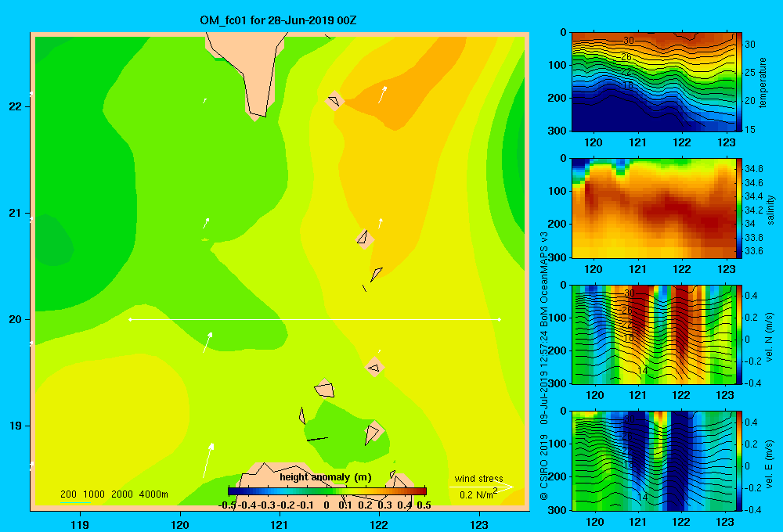Viewport: 783px width, 532px height.
Task: Click the 'salinity' axis label
Action: (x=770, y=210)
